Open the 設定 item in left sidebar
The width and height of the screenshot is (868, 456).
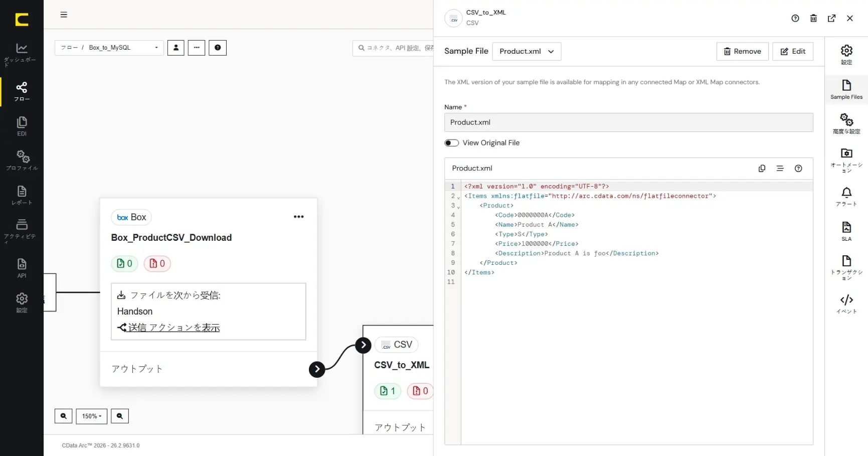(22, 302)
